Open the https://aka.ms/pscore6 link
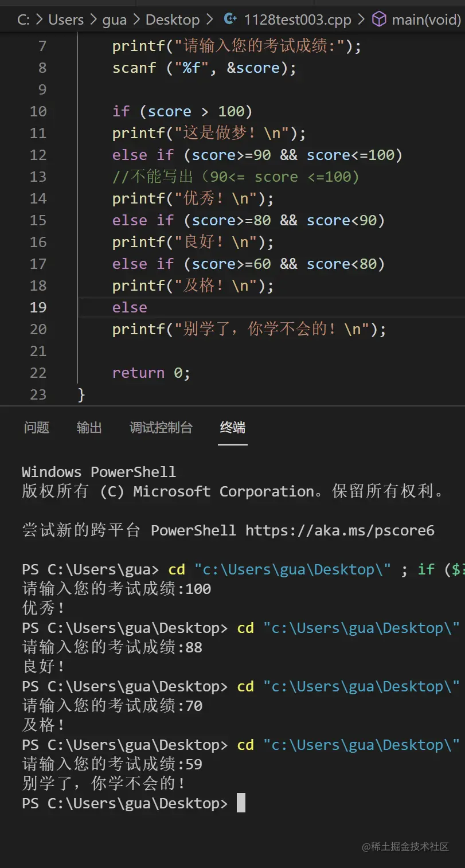This screenshot has width=465, height=868. pos(340,530)
